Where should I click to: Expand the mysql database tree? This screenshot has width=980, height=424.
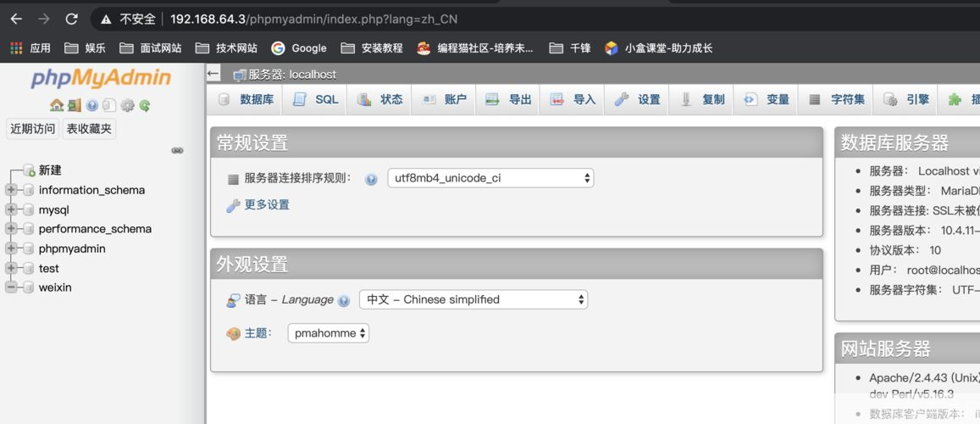11,209
